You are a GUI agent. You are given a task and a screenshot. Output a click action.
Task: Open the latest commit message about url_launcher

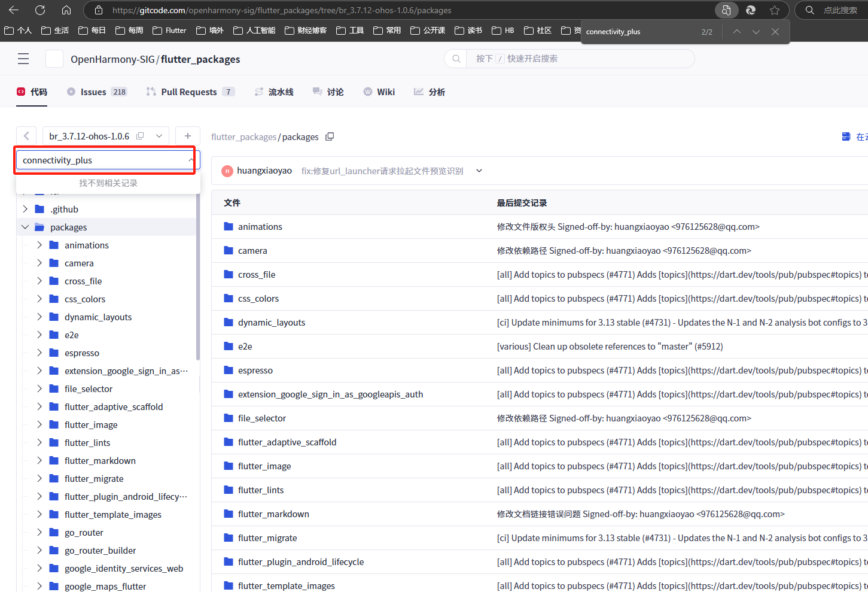click(382, 171)
